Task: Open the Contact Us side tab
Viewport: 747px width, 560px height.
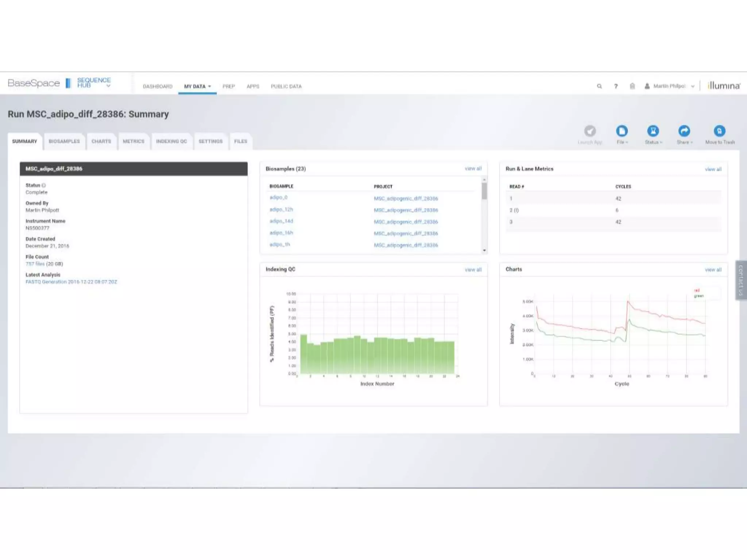Action: pos(741,280)
